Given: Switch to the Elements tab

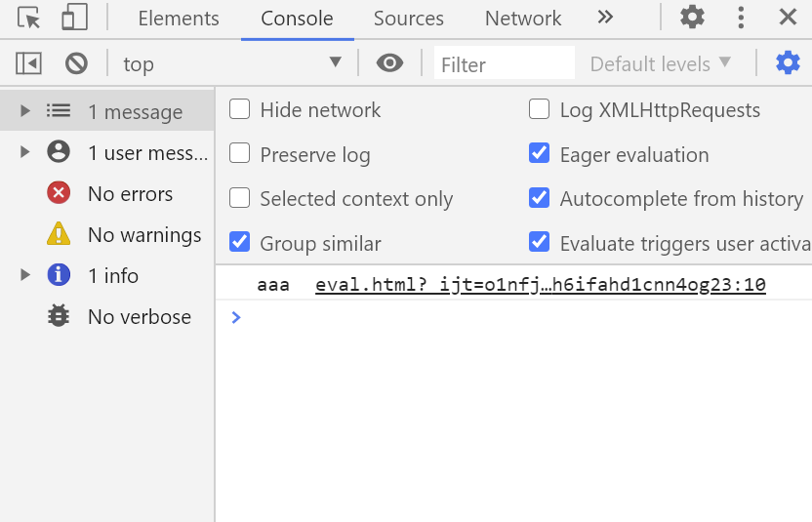Looking at the screenshot, I should [179, 19].
